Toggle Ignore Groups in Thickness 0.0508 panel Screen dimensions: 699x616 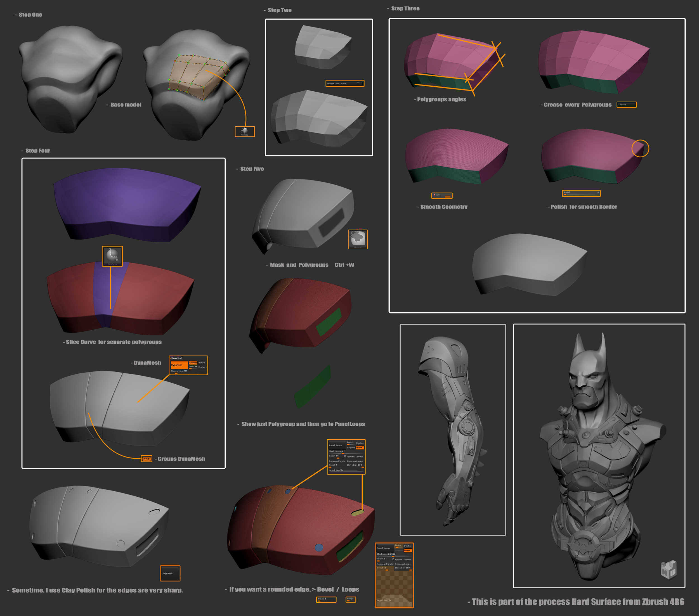(403, 560)
